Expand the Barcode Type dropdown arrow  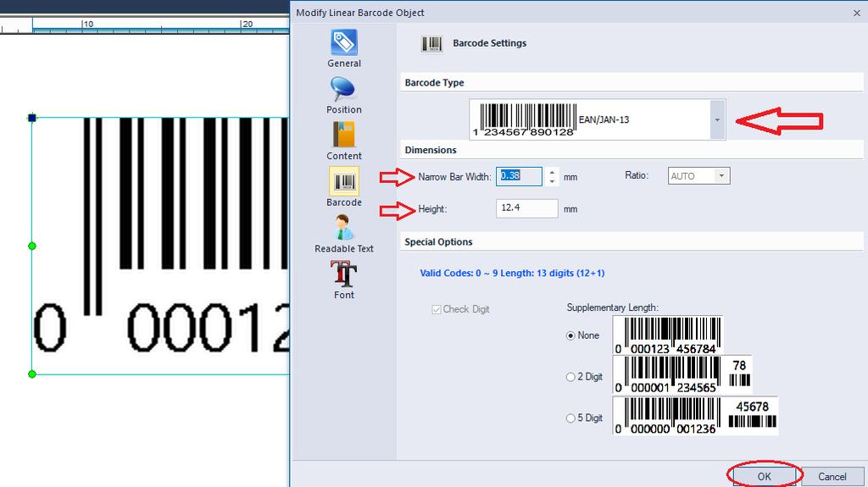[x=717, y=119]
